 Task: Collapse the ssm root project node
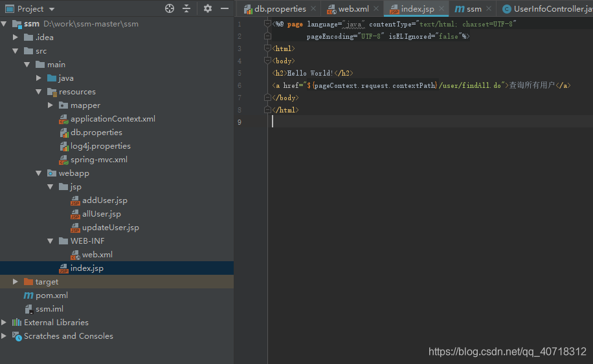[4, 24]
